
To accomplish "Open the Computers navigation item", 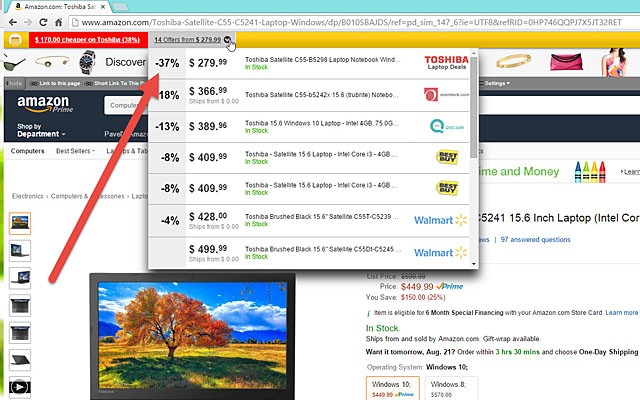I will 27,151.
